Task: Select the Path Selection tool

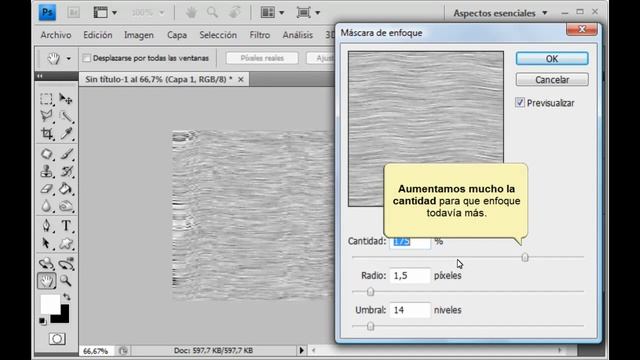Action: (x=47, y=244)
